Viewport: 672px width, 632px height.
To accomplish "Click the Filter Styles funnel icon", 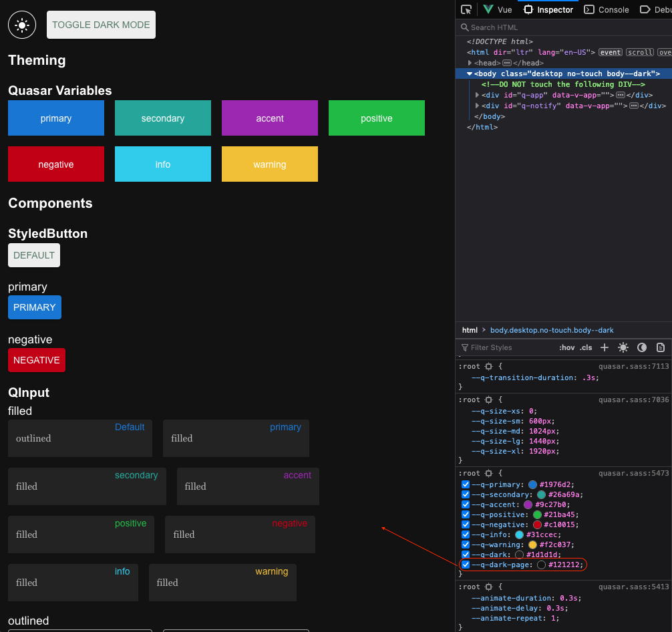I will point(464,347).
